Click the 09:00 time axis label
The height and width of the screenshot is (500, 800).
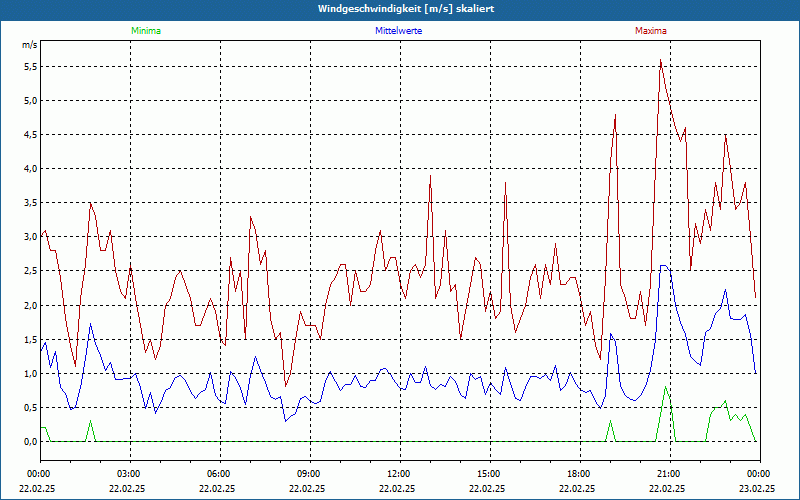pyautogui.click(x=310, y=474)
